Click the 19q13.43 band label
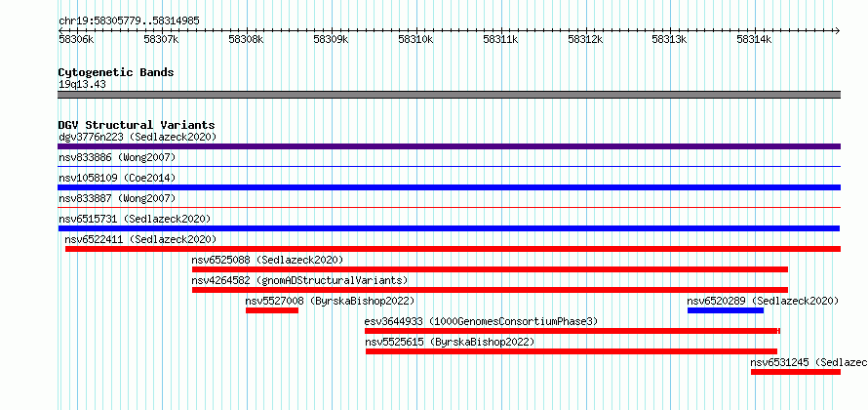868x410 pixels. [x=82, y=85]
